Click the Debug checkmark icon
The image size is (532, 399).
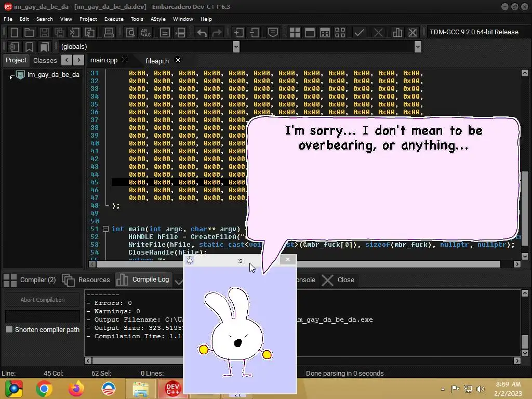tap(359, 33)
